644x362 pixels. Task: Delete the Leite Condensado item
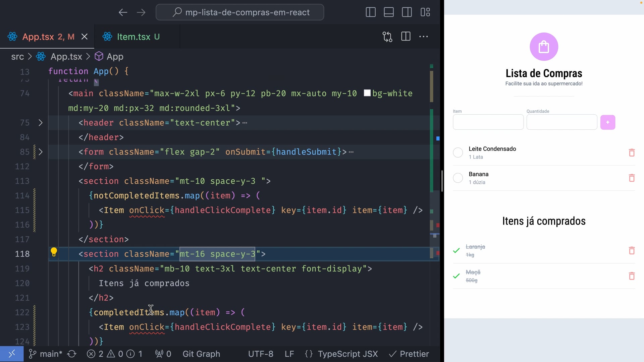pyautogui.click(x=631, y=153)
